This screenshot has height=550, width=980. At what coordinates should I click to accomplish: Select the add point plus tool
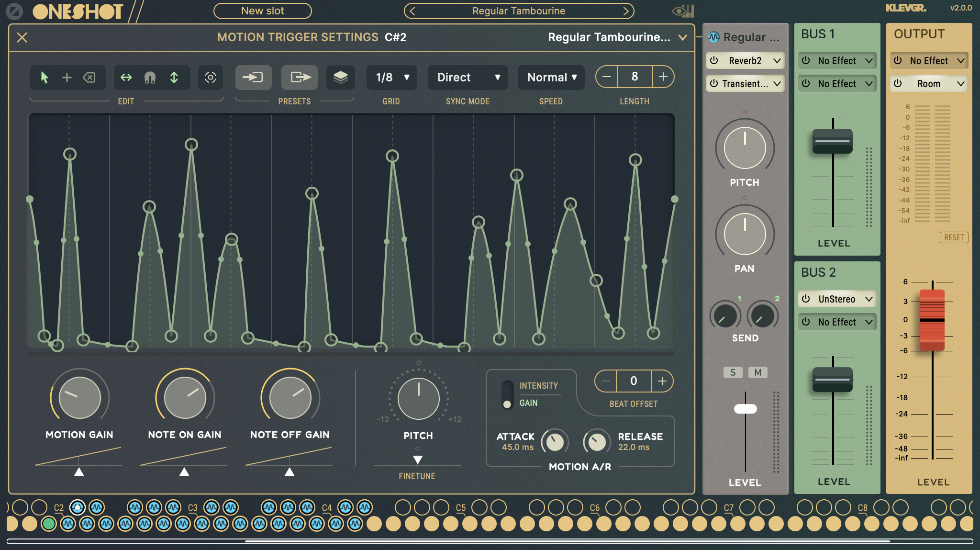67,77
